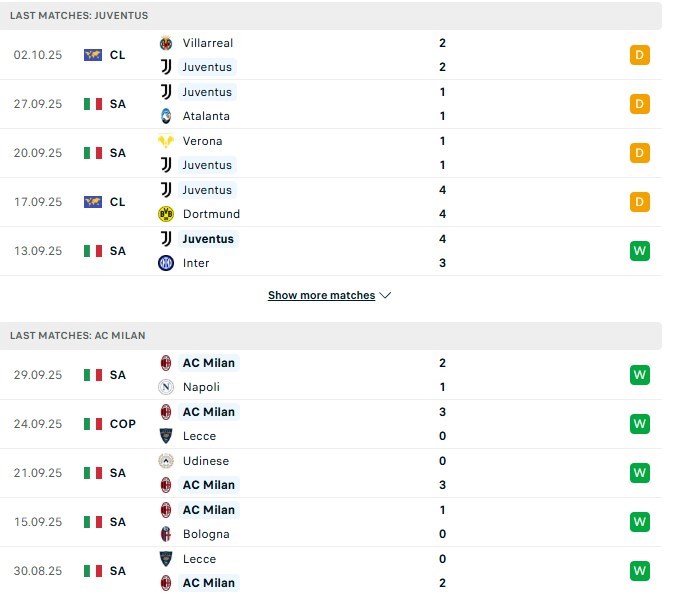
Task: Open the Show more matches link
Action: (321, 296)
